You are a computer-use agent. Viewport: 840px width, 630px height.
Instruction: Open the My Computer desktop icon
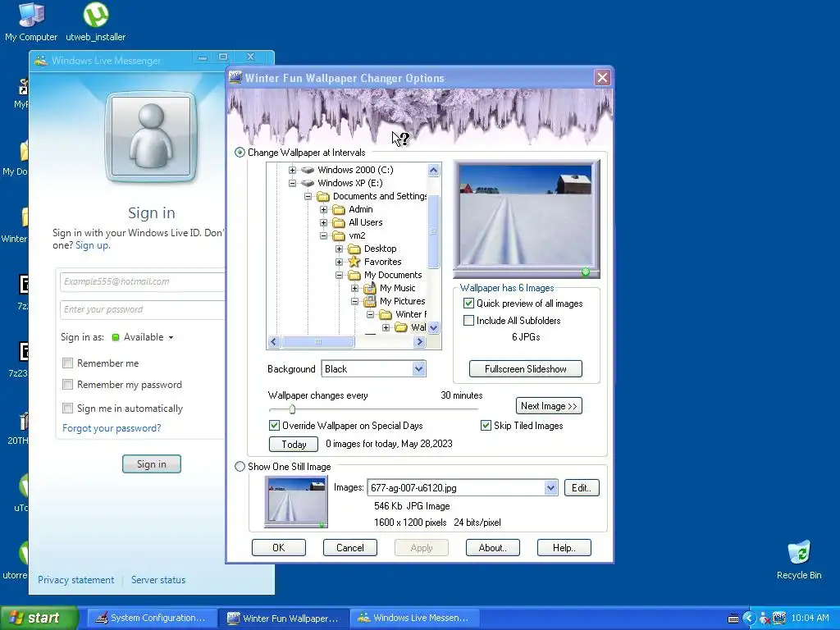click(x=31, y=21)
